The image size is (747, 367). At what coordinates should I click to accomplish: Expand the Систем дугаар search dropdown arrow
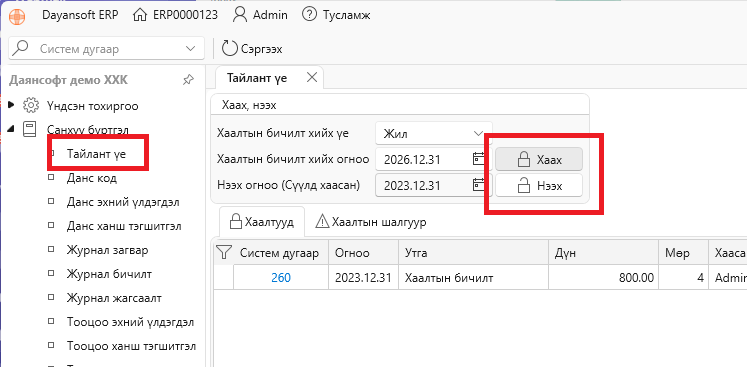tap(191, 49)
